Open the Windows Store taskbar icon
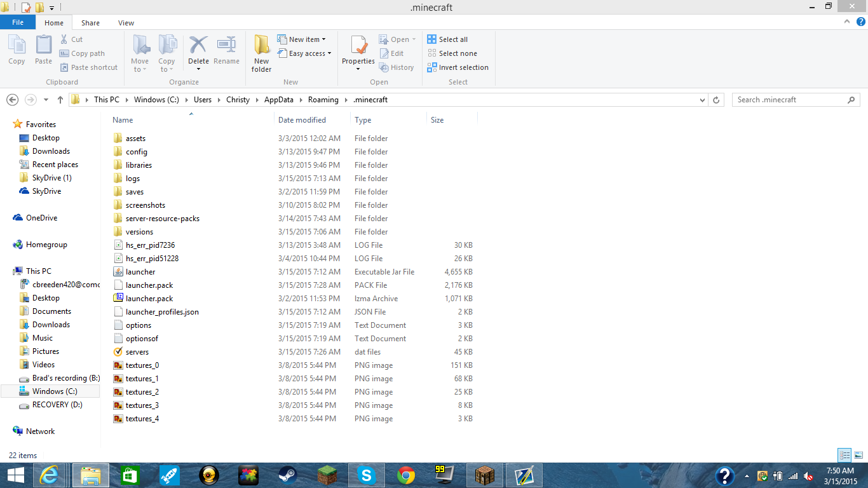The image size is (868, 488). click(x=130, y=475)
